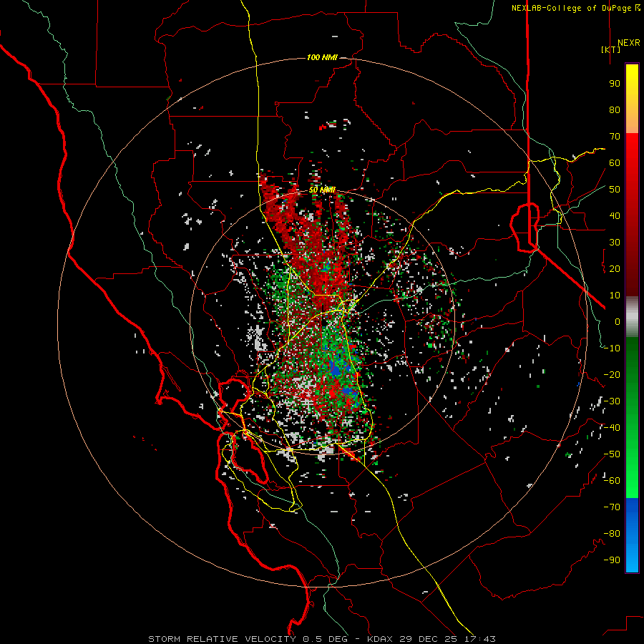The width and height of the screenshot is (644, 644).
Task: Click the NEXR label above the scale
Action: (x=628, y=43)
